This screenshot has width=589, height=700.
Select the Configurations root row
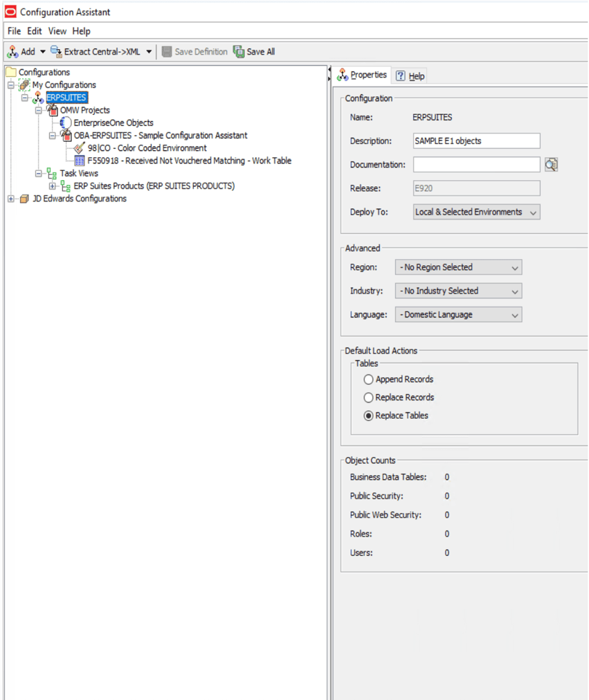pyautogui.click(x=44, y=72)
